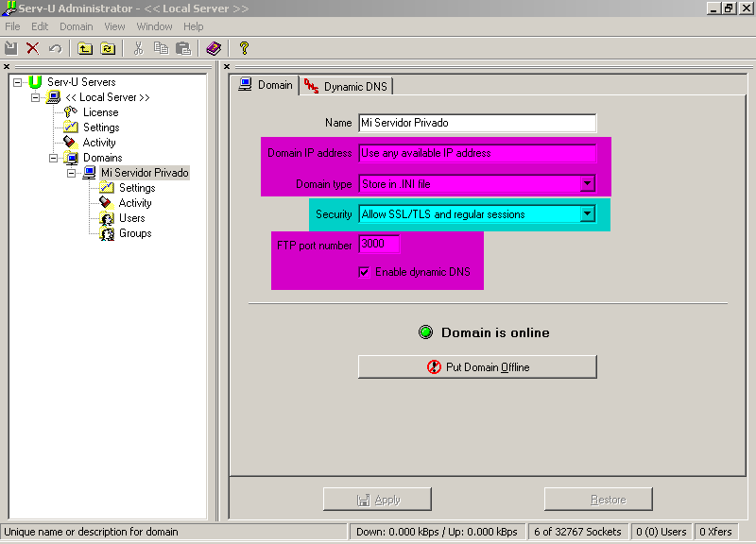Open the Domain menu in menu bar
Screen dimensions: 756x544
click(76, 26)
